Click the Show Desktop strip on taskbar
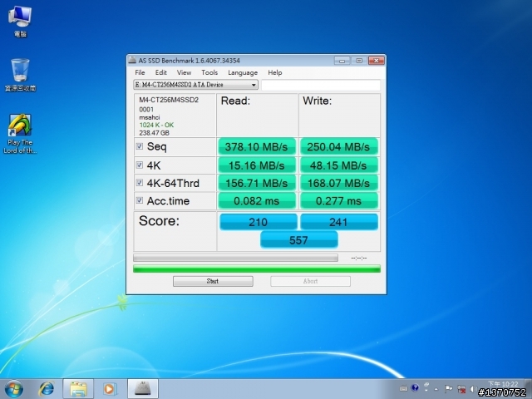Image resolution: width=532 pixels, height=399 pixels. (528, 389)
